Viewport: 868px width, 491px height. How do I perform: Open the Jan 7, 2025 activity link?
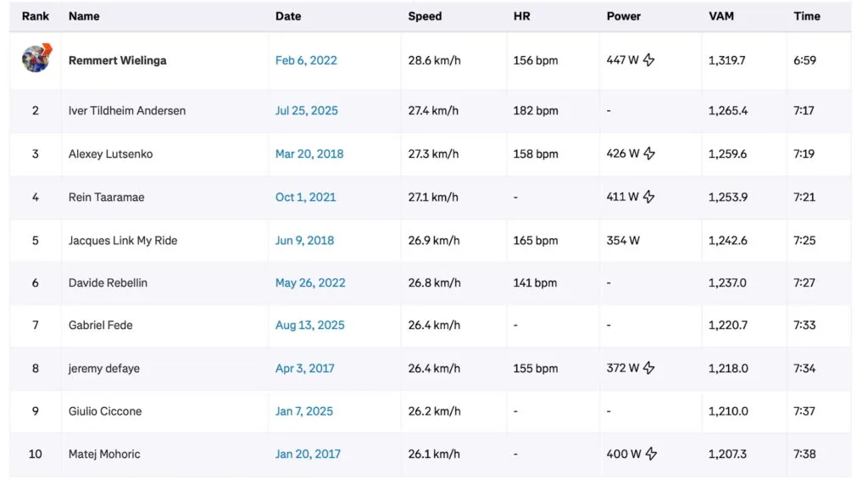[304, 411]
